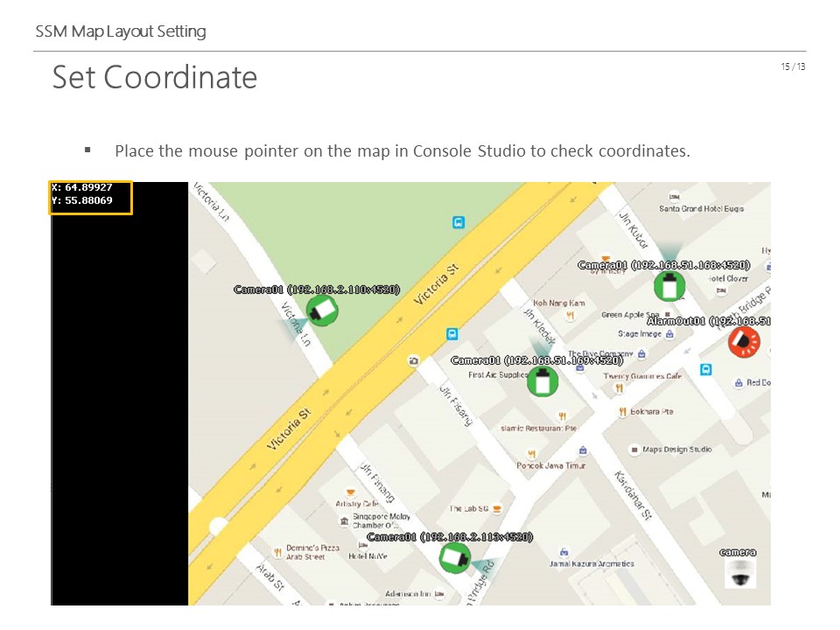Click the label text Camera01 (192.168.2.113:4520)

click(450, 536)
